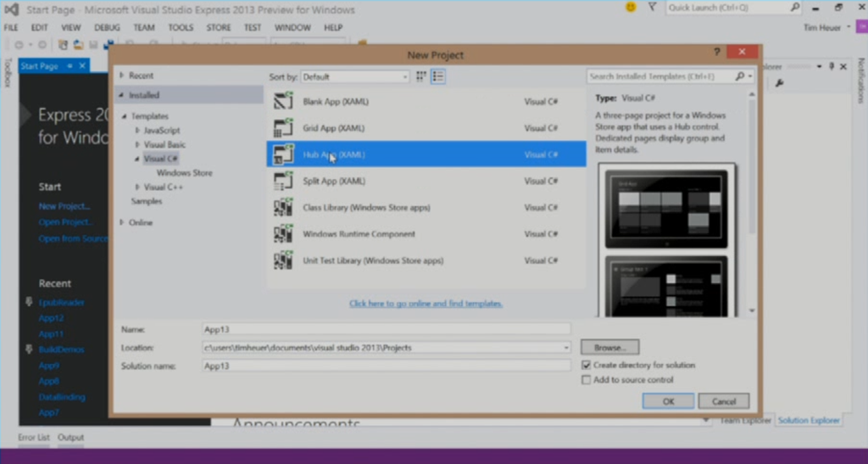Click the Search Installed Templates field
The width and height of the screenshot is (868, 464).
tap(660, 76)
